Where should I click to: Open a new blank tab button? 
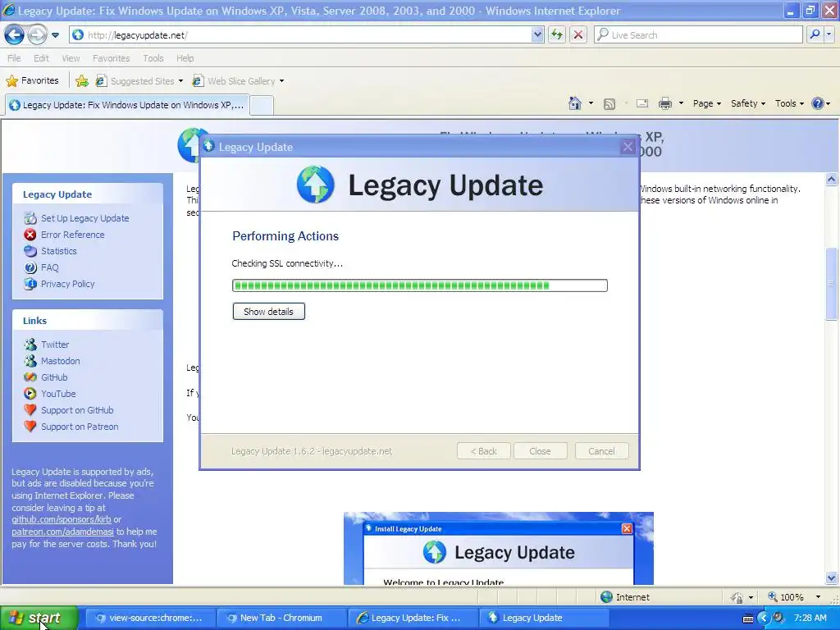coord(262,106)
